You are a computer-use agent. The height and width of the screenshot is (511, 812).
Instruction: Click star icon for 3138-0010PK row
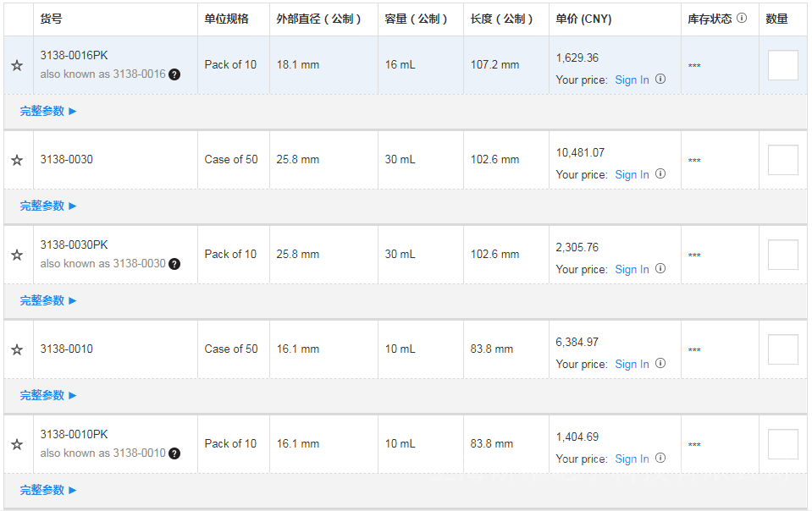[x=17, y=444]
